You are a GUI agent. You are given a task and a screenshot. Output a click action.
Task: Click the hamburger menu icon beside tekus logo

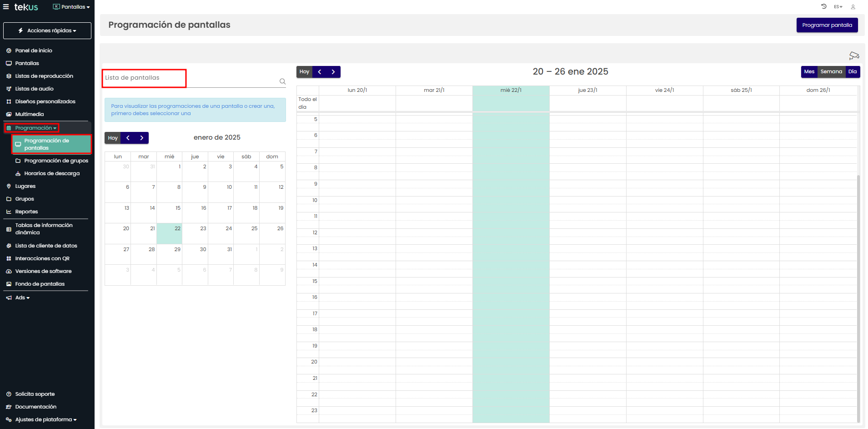(6, 7)
